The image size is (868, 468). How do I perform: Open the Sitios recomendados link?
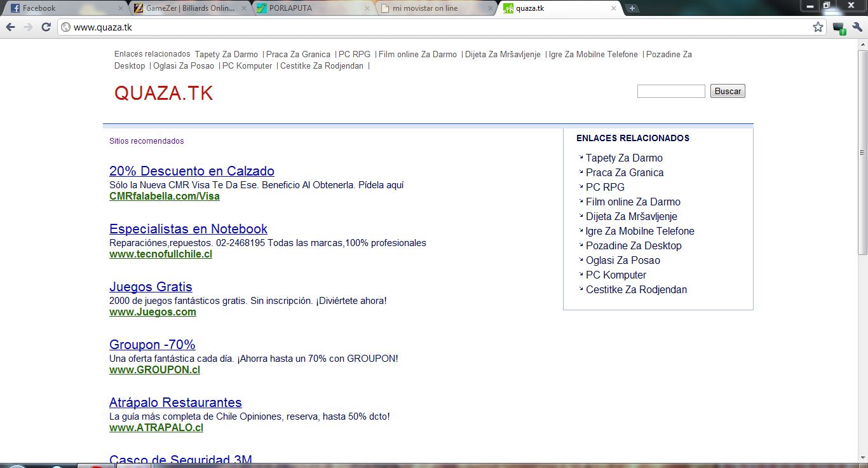coord(146,141)
